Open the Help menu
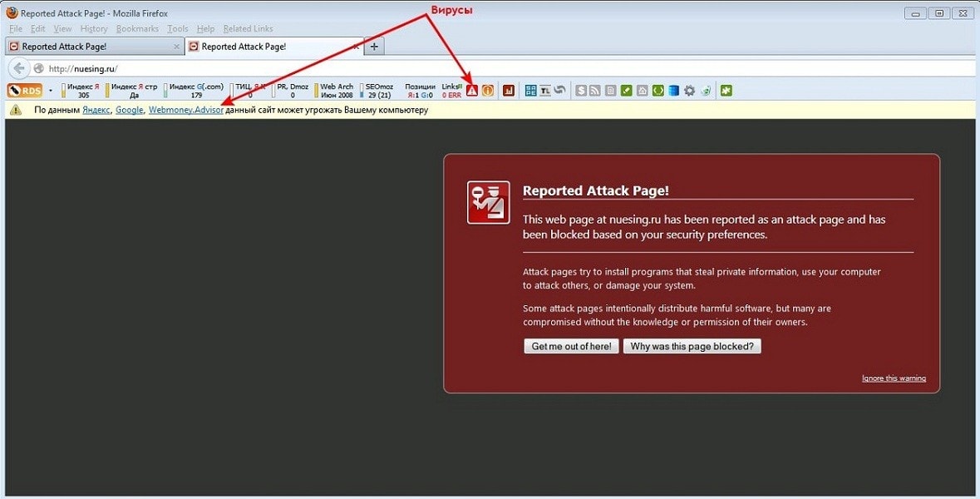This screenshot has height=499, width=980. point(205,29)
